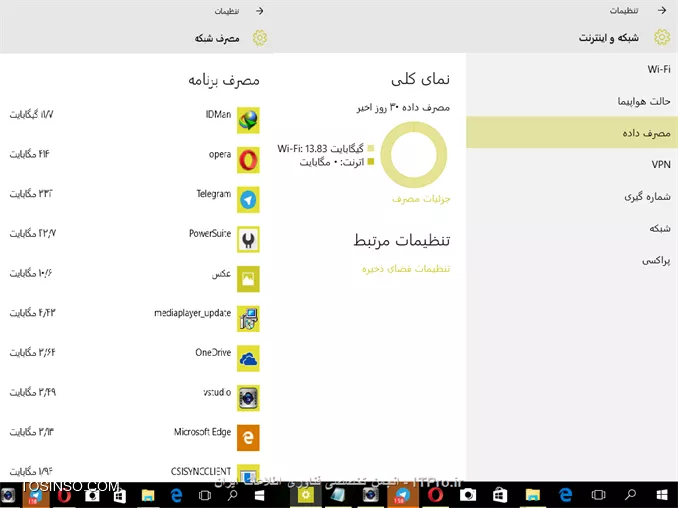Click the gear icon beside شبکه و اینترنت
The image size is (678, 508).
[662, 38]
